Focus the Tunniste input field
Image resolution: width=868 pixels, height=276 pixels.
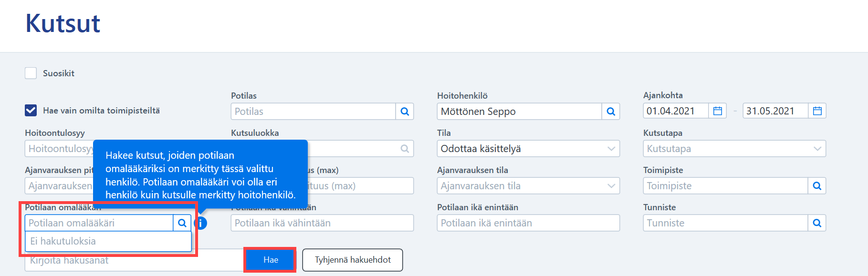pos(726,223)
